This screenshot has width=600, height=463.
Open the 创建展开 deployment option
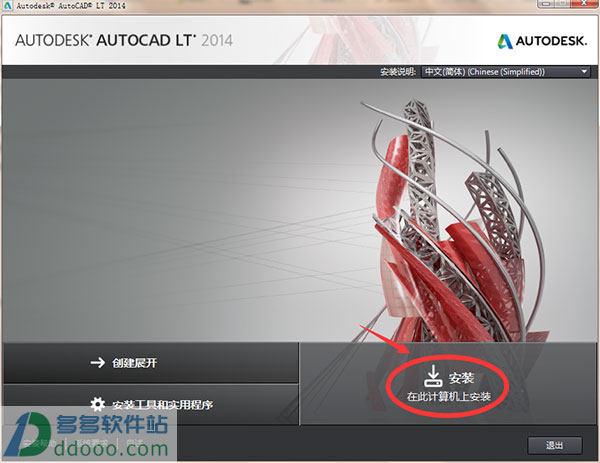tap(151, 362)
